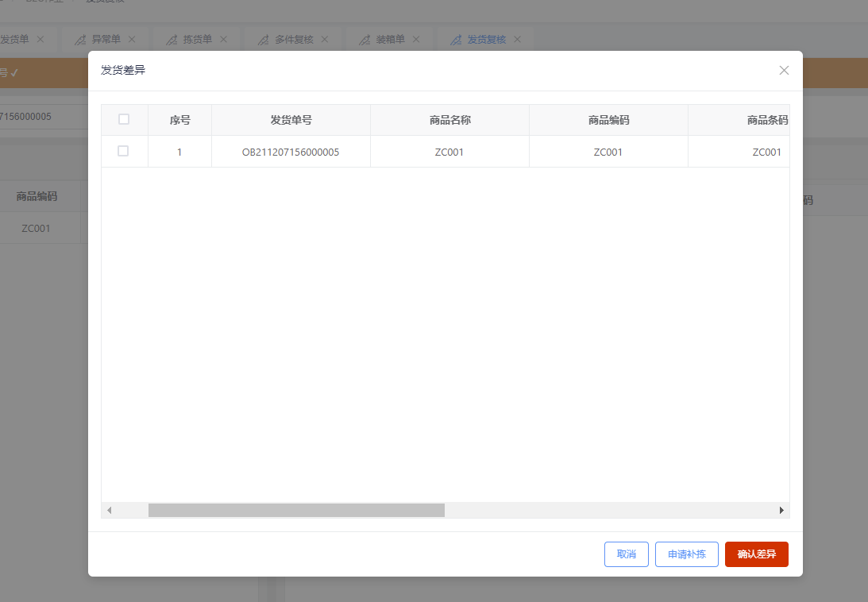Click the 拣货单 tab icon
The width and height of the screenshot is (868, 602).
[x=172, y=40]
